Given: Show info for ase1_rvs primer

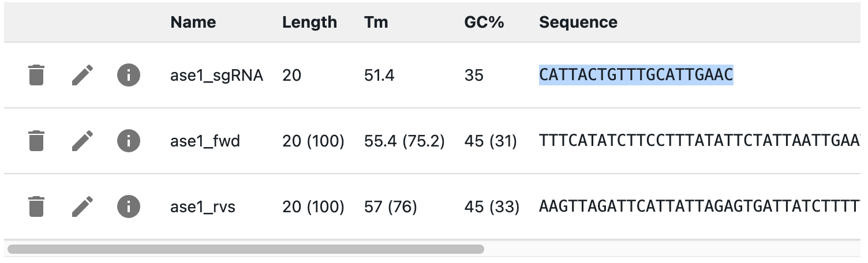Looking at the screenshot, I should coord(128,206).
